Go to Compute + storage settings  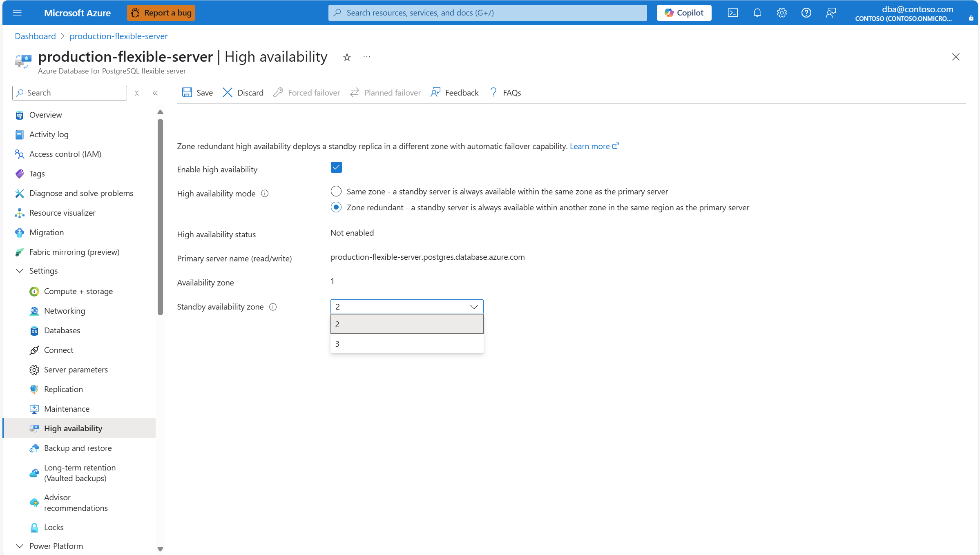[x=78, y=291]
